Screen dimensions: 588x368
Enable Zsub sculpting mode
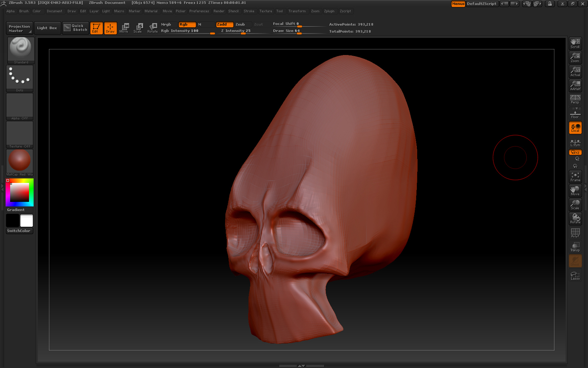[x=241, y=24]
